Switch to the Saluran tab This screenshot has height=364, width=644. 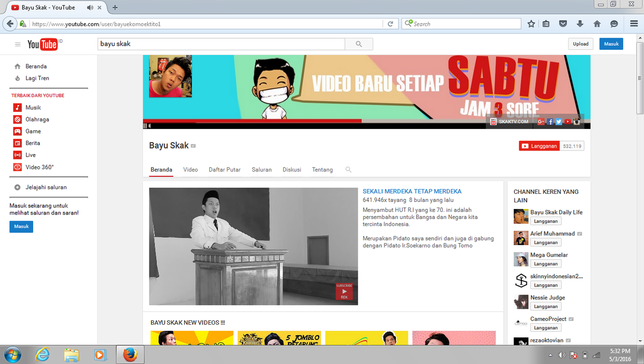click(x=262, y=170)
